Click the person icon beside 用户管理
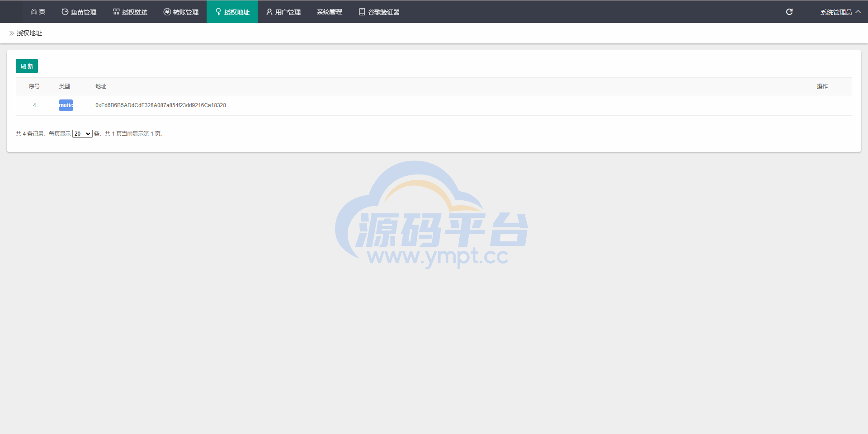Screen dimensions: 868x434 [269, 12]
